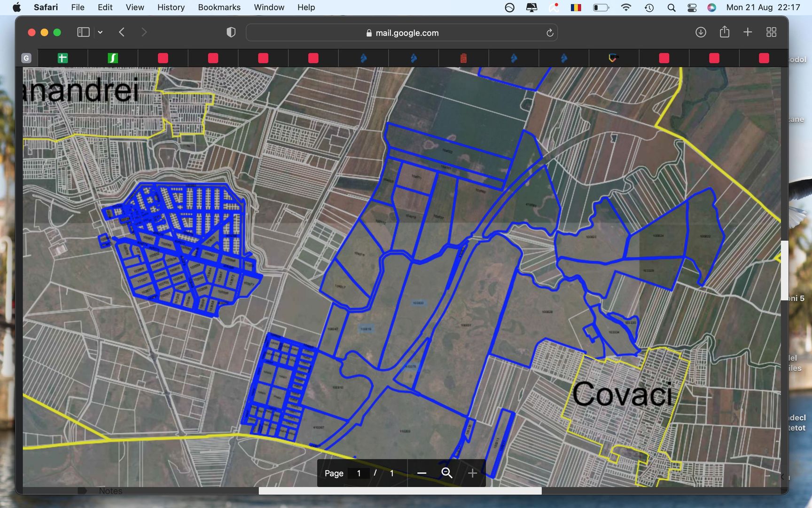Screen dimensions: 812x508
Task: Open Romanian flag input source menu
Action: tap(576, 8)
